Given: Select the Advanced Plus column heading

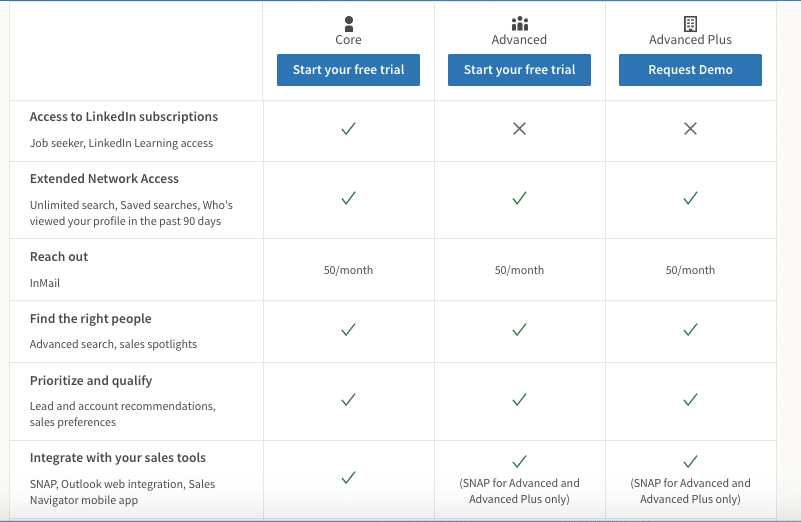Looking at the screenshot, I should tap(690, 40).
